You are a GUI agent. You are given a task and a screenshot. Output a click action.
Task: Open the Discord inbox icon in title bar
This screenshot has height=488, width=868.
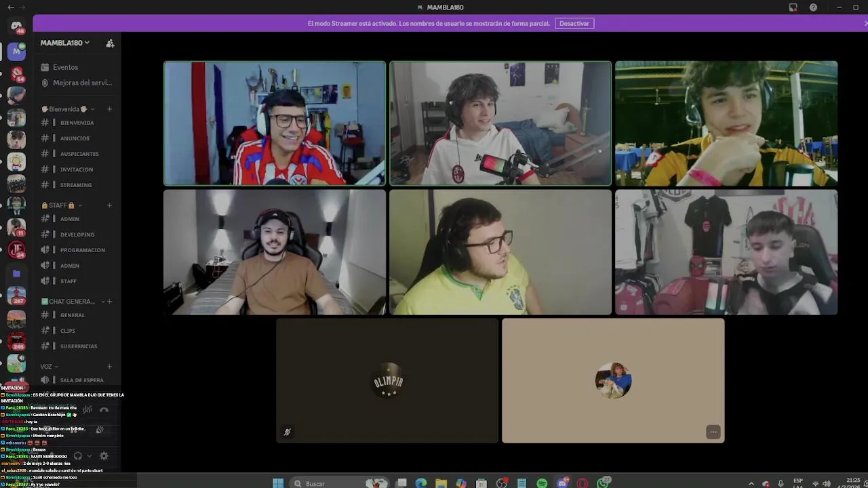pyautogui.click(x=793, y=7)
